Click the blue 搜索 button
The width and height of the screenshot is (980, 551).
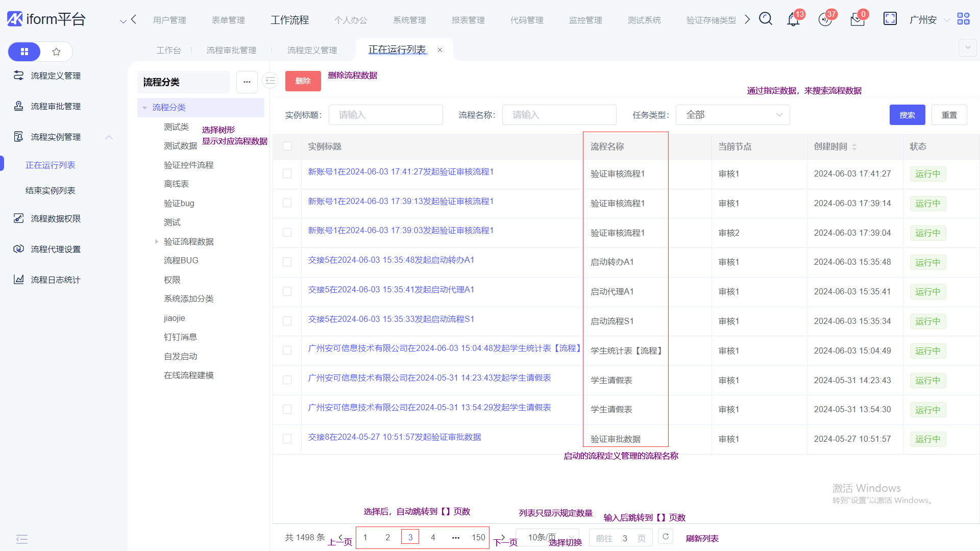pos(907,115)
